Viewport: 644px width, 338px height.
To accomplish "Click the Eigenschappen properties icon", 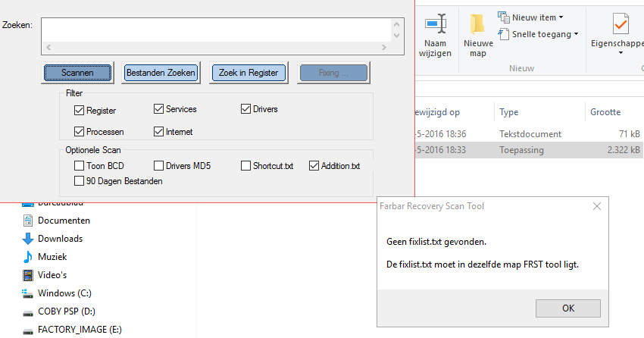I will pyautogui.click(x=621, y=23).
